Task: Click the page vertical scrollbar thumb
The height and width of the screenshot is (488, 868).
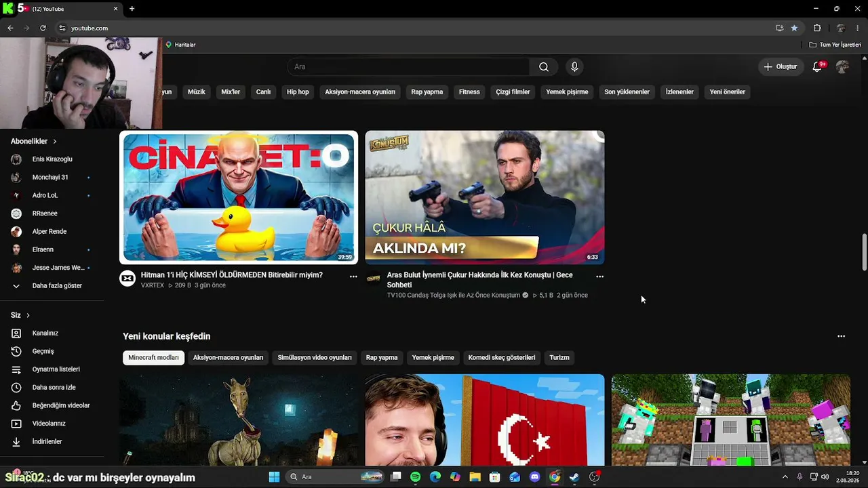Action: point(864,252)
